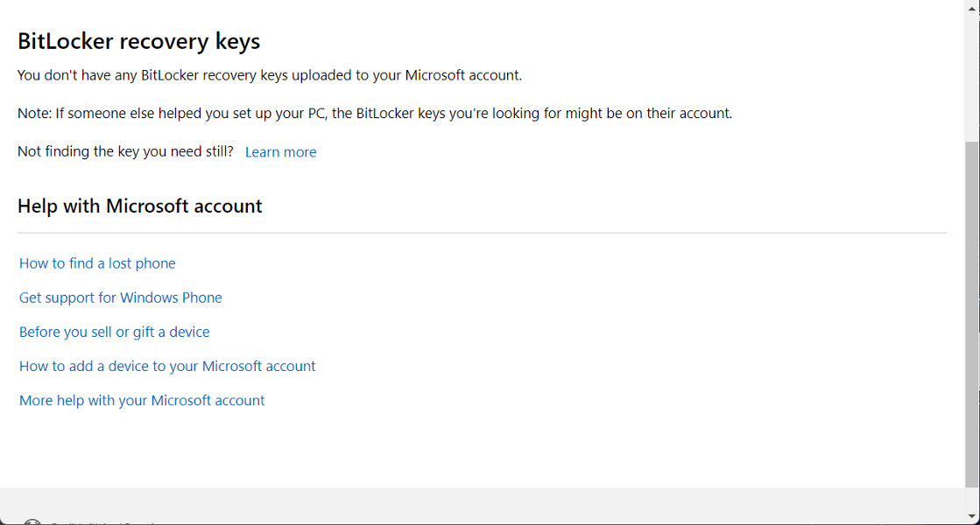The width and height of the screenshot is (980, 525).
Task: Click the "Help with Microsoft account" heading
Action: tap(139, 206)
